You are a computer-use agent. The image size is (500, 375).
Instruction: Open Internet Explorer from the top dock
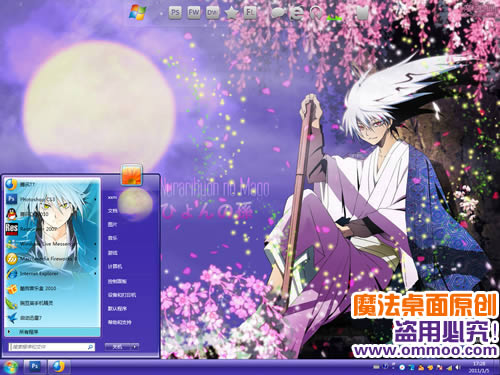pyautogui.click(x=297, y=13)
